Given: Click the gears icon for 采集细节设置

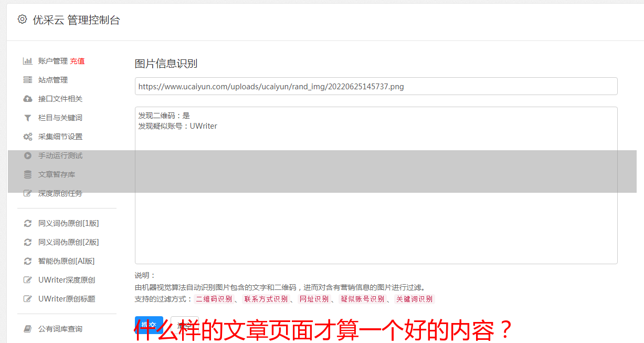Looking at the screenshot, I should [28, 137].
